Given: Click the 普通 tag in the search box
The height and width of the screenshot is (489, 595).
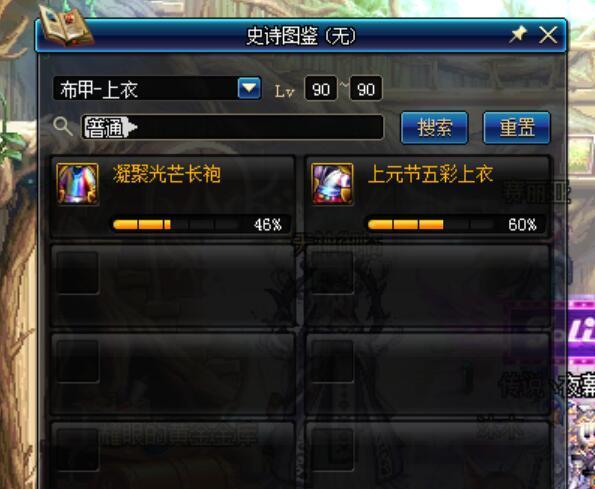Looking at the screenshot, I should [x=109, y=127].
